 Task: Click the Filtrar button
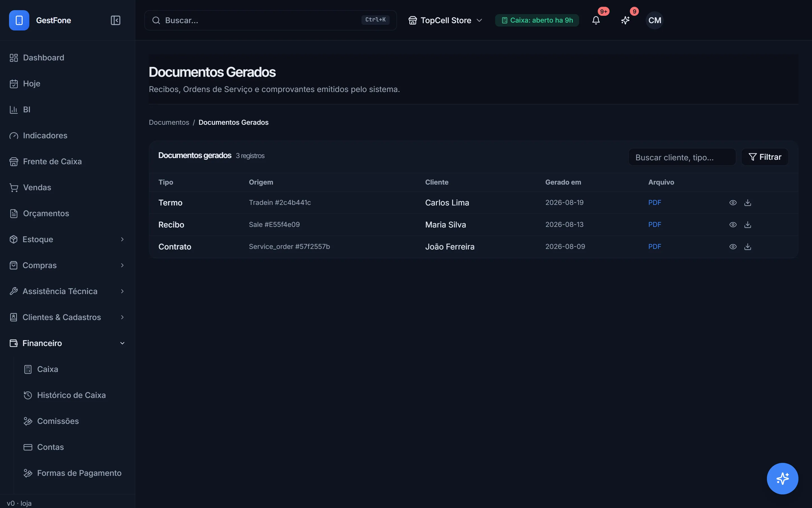765,157
